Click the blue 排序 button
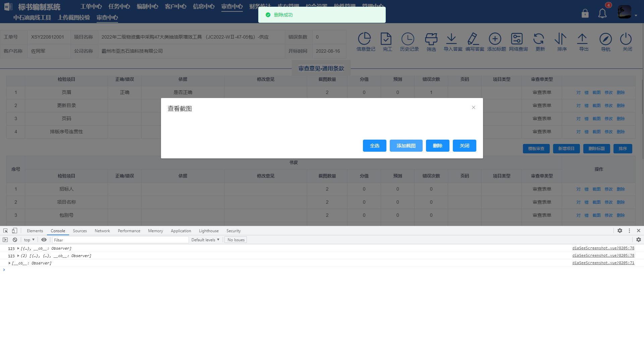The width and height of the screenshot is (644, 348). coord(623,149)
